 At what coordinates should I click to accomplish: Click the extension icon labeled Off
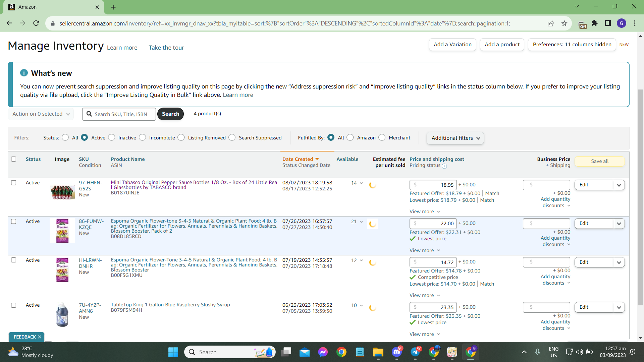pos(583,25)
